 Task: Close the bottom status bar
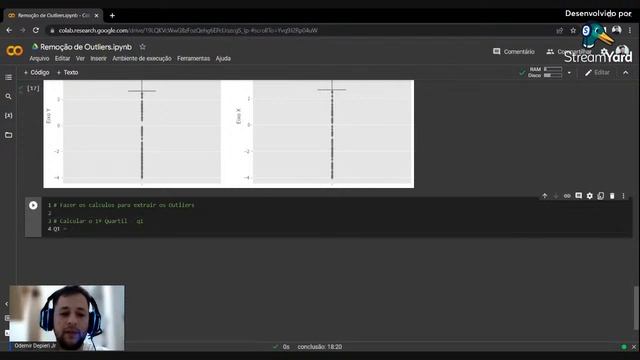point(634,347)
